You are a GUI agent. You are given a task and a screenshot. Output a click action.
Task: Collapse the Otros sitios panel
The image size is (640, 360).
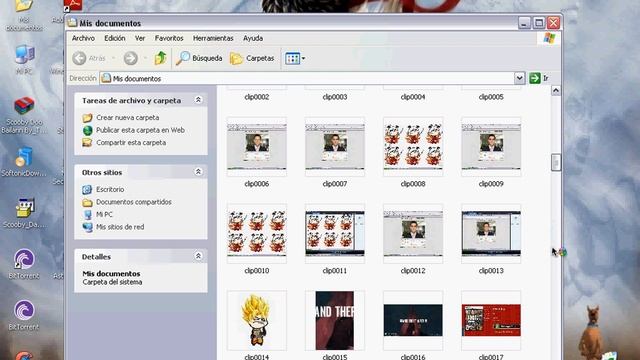point(198,172)
